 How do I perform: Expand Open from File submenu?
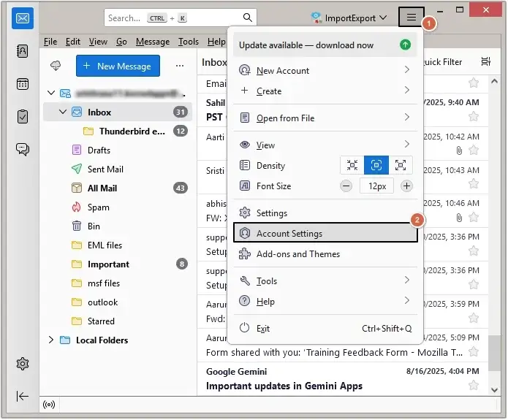pos(407,117)
